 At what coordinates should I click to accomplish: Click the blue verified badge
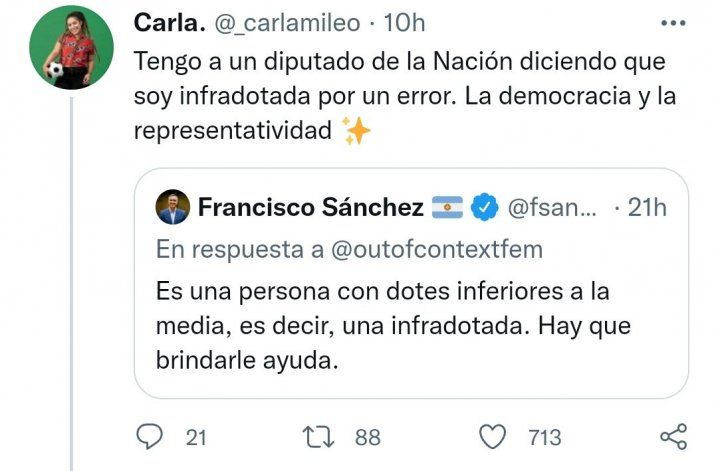pos(485,208)
